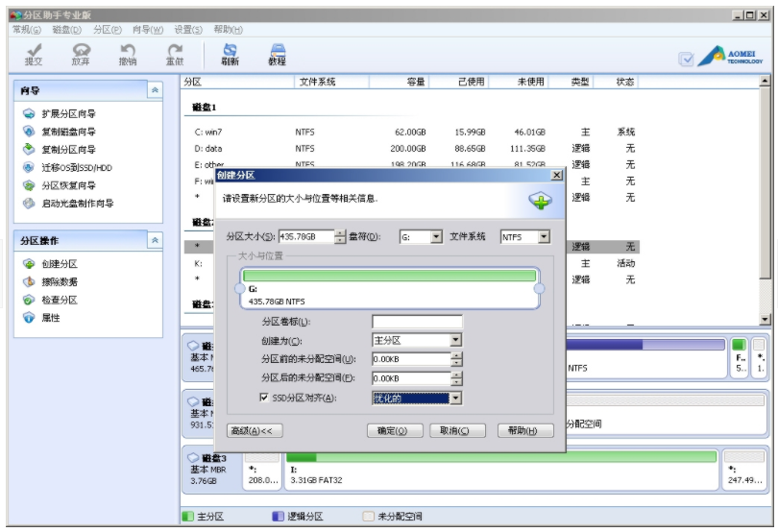Viewport: 778px width, 532px height.
Task: Click the 提交 (Apply) toolbar icon
Action: pyautogui.click(x=34, y=54)
